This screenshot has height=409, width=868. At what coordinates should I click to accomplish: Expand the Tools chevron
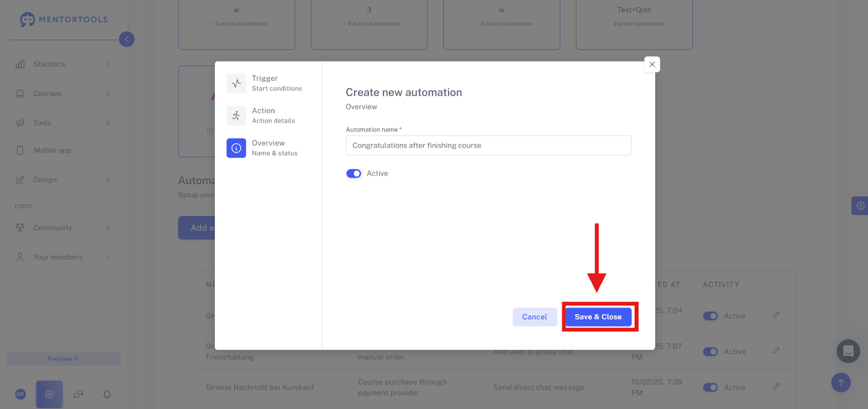coord(108,123)
